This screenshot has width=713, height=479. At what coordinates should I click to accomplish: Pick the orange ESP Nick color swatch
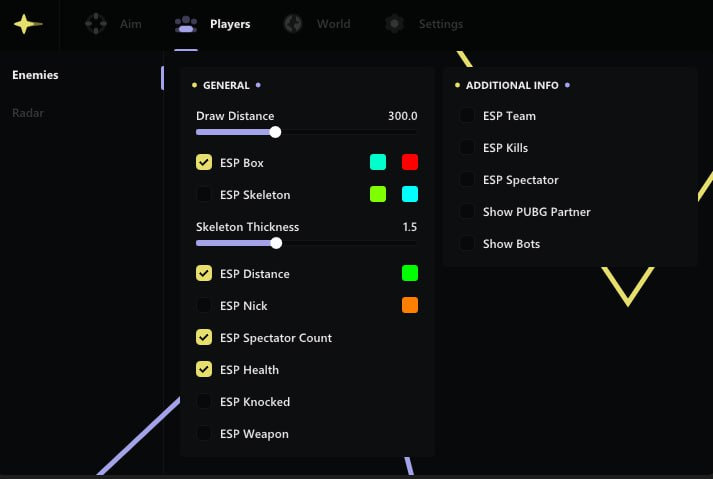(x=410, y=306)
